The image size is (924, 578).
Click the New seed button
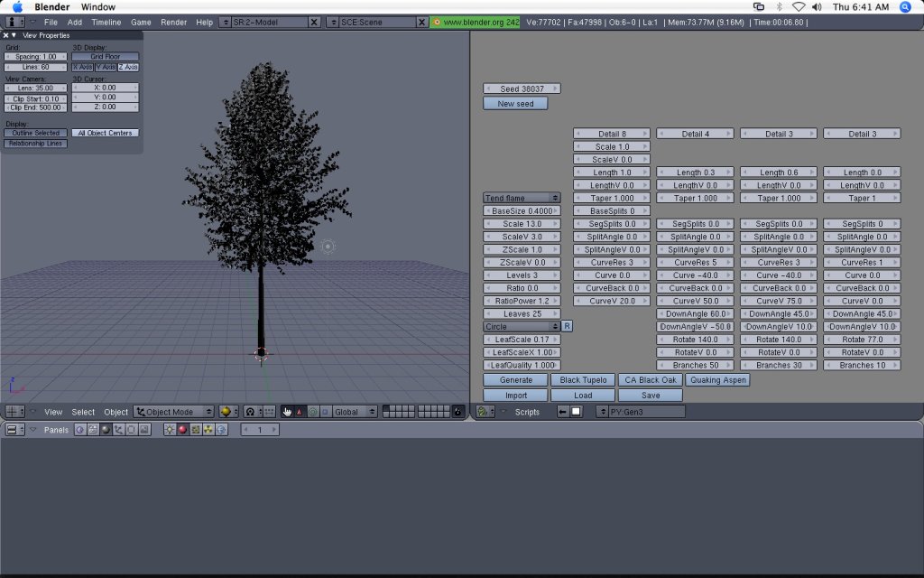tap(515, 104)
